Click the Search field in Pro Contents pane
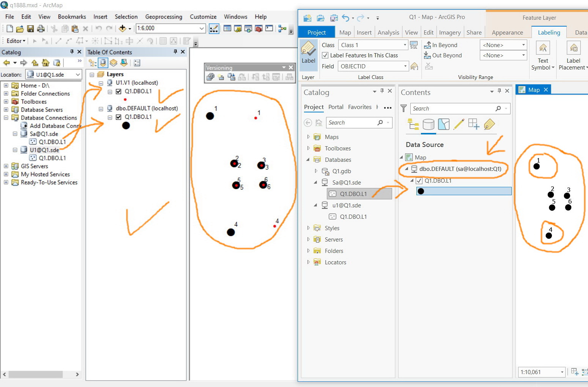 pyautogui.click(x=460, y=109)
